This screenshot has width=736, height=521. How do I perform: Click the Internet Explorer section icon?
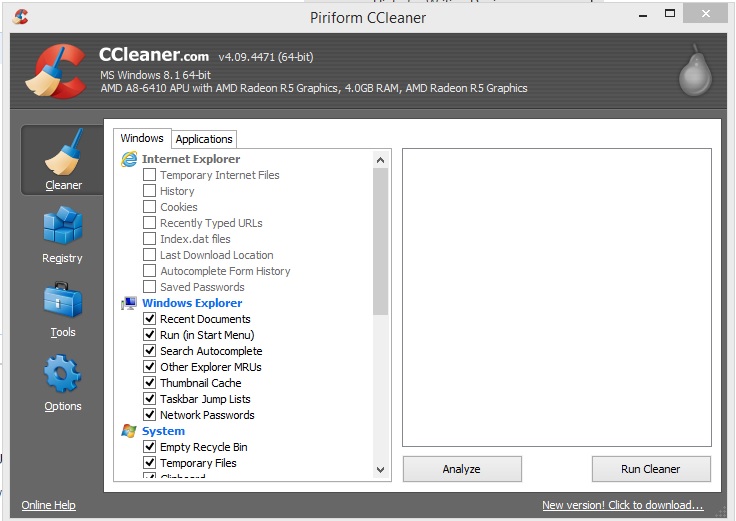point(129,159)
